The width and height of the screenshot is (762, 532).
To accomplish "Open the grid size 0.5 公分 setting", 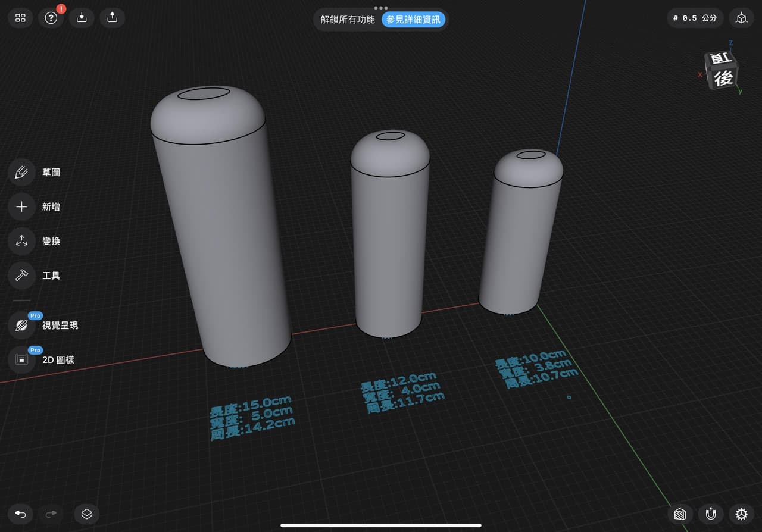I will pos(695,18).
